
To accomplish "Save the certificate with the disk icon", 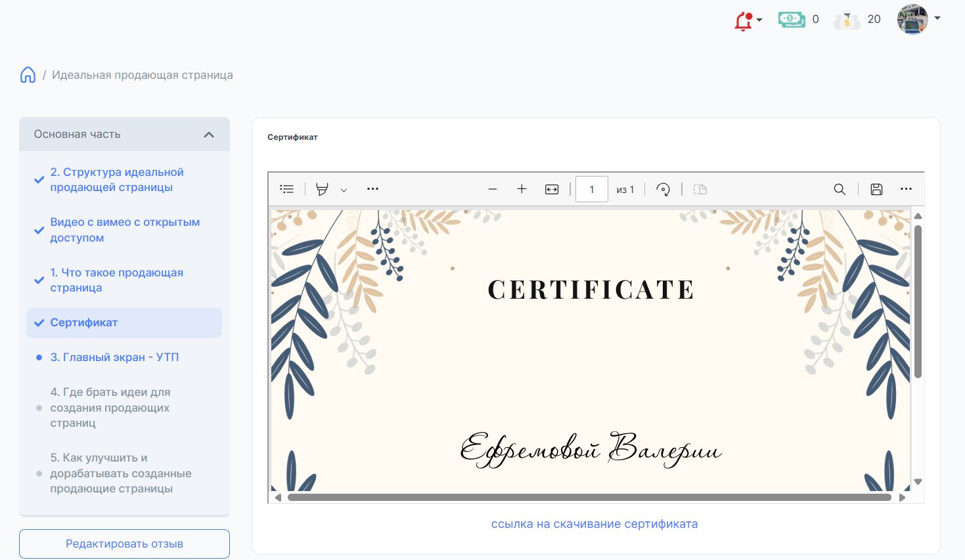I will point(876,189).
